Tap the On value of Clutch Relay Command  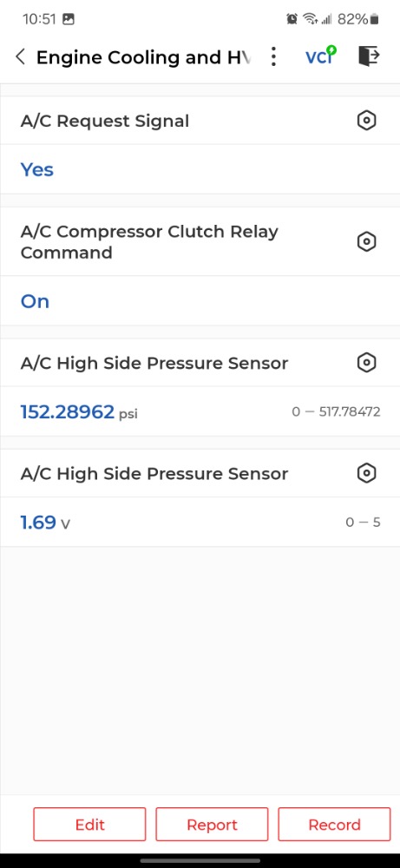click(35, 301)
